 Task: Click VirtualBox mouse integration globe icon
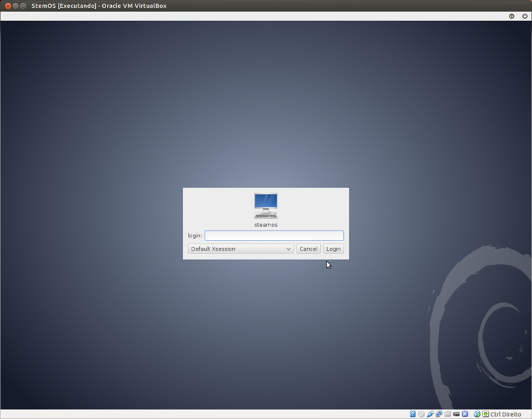click(x=477, y=414)
